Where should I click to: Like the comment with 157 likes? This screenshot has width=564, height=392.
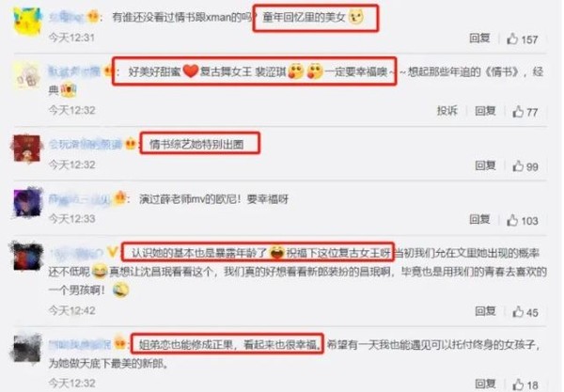point(512,39)
